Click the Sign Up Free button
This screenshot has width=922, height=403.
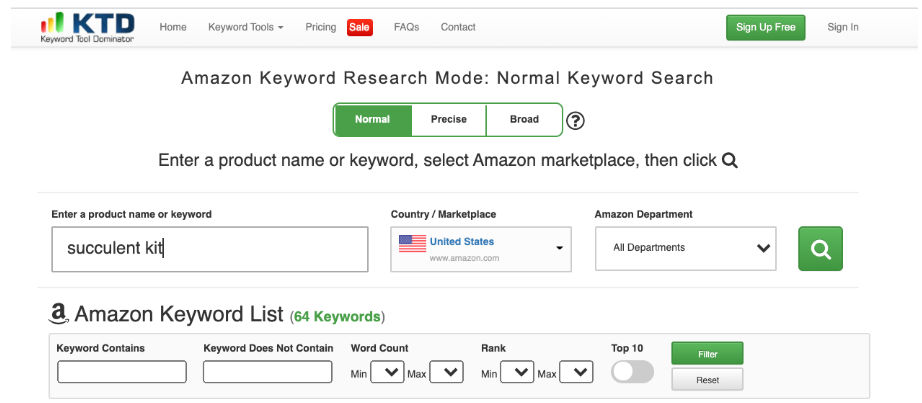pos(766,28)
